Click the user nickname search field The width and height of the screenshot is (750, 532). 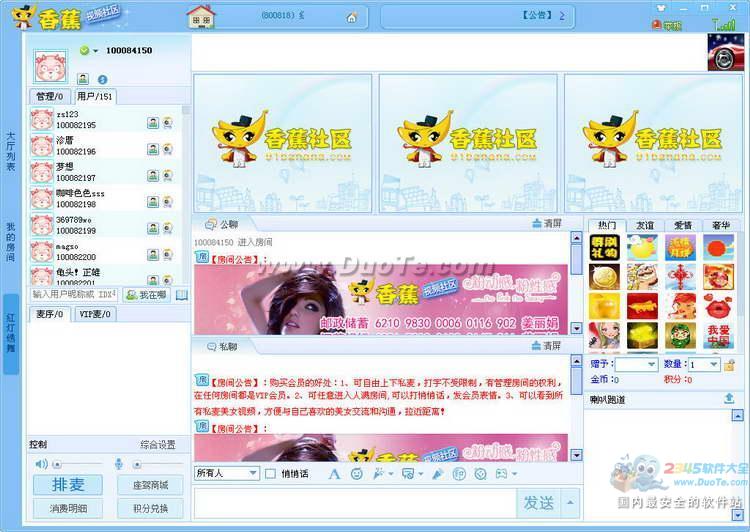click(x=74, y=294)
